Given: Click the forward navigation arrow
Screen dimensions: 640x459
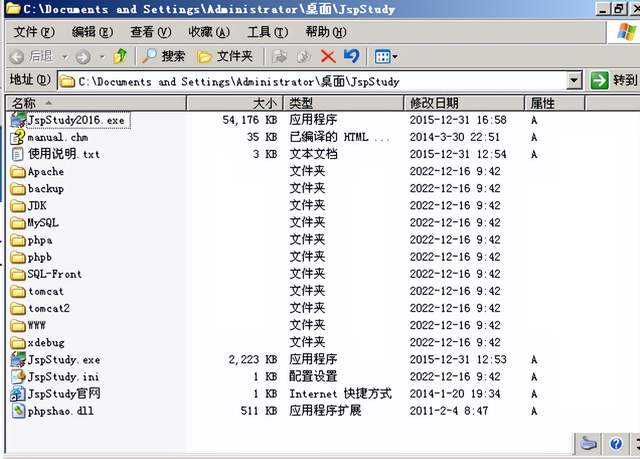Looking at the screenshot, I should pyautogui.click(x=83, y=57).
